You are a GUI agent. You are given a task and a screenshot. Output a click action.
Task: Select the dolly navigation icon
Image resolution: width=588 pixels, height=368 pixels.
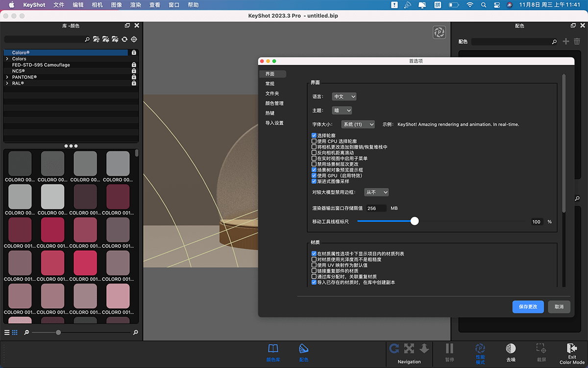pos(424,348)
